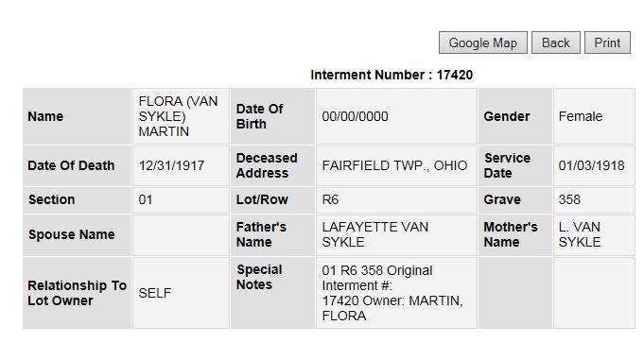This screenshot has width=644, height=343.
Task: Click the name FLORA (VAN SYKLE) MARTIN cell
Action: coord(181,116)
